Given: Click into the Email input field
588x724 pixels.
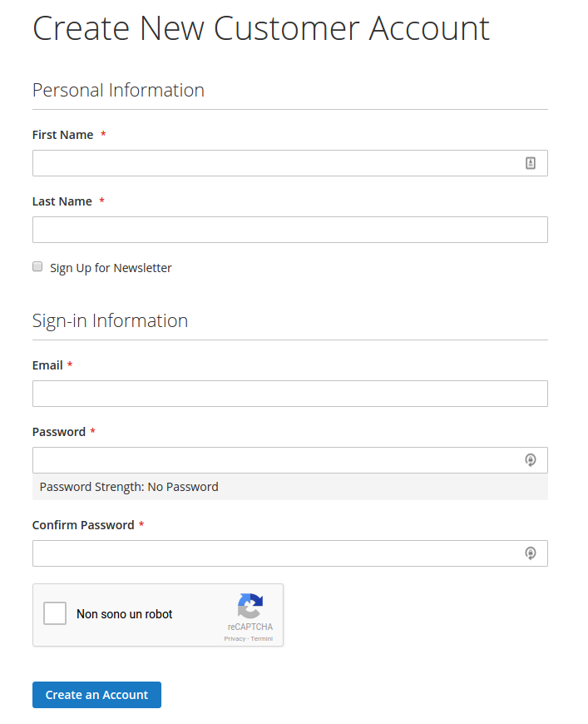Looking at the screenshot, I should pos(289,394).
